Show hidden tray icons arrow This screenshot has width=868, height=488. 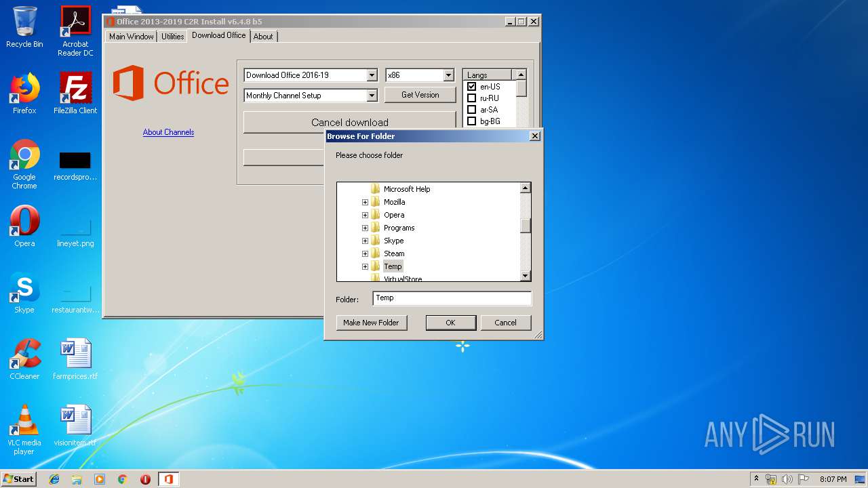(756, 479)
